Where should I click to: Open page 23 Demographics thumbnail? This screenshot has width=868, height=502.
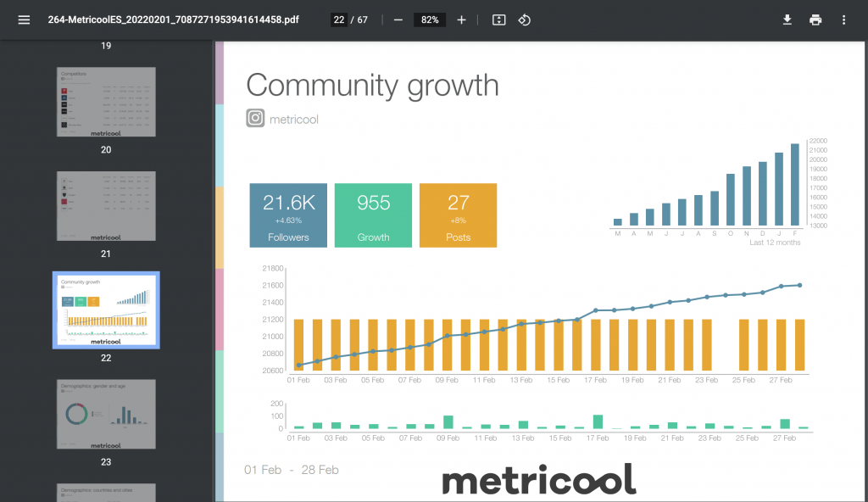106,415
